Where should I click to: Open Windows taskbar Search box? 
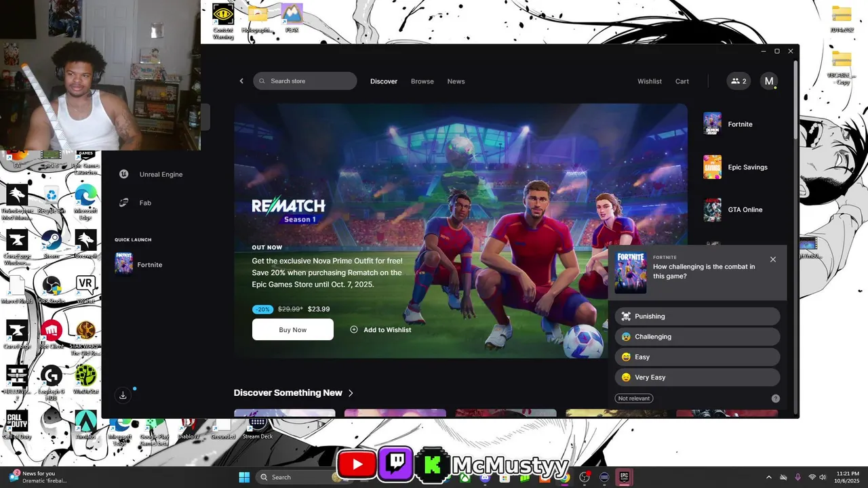point(297,477)
